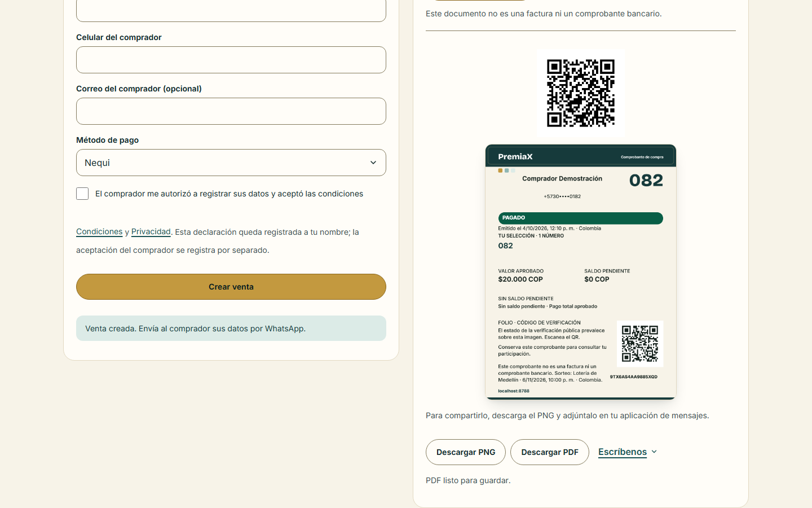Viewport: 812px width, 508px height.
Task: Click the chevron icon beside Escríbenos
Action: tap(654, 452)
